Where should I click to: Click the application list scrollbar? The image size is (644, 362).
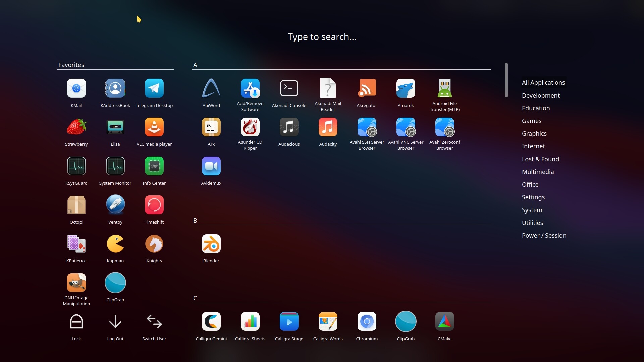click(x=506, y=80)
